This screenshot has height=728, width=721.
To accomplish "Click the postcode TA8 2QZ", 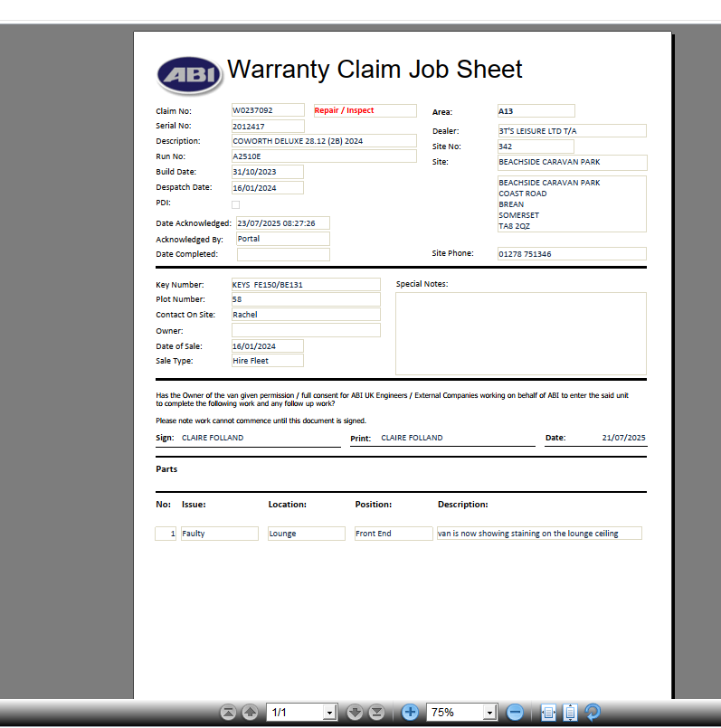I will (514, 226).
